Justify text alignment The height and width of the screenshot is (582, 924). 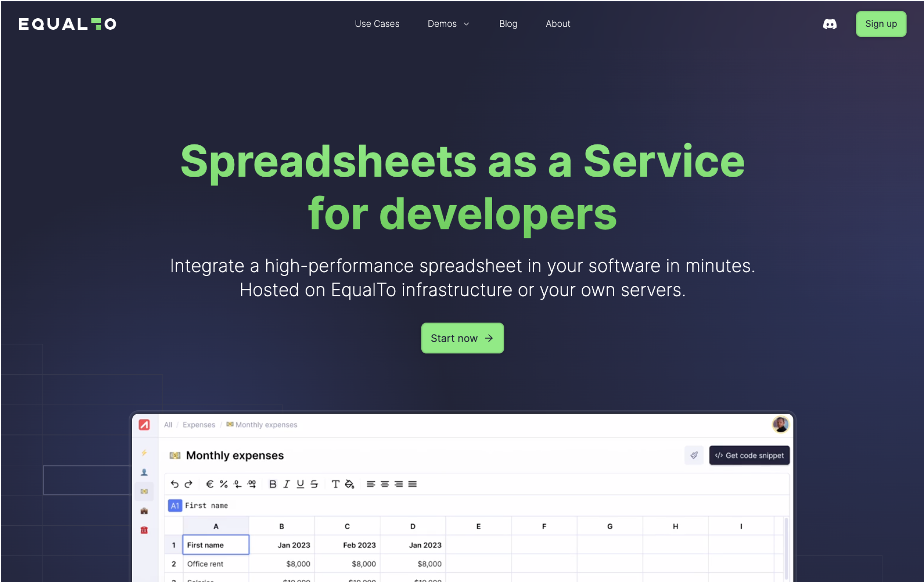click(412, 484)
